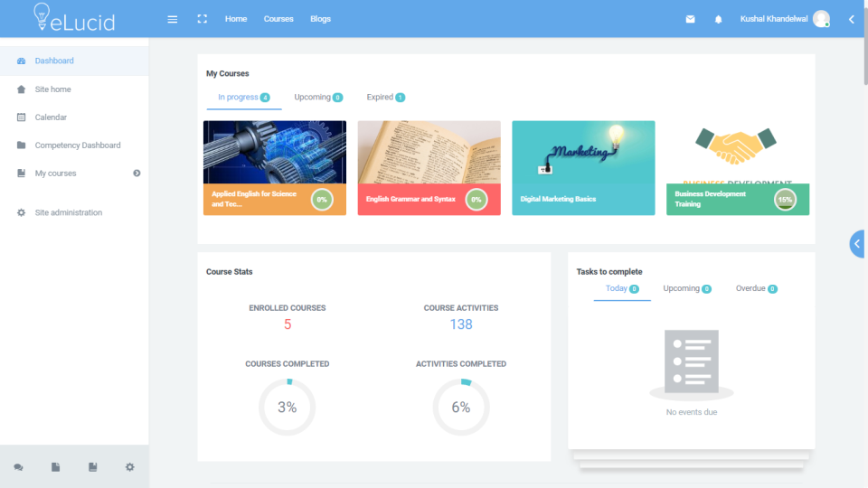The height and width of the screenshot is (488, 868).
Task: Open the messages envelope icon
Action: 690,19
